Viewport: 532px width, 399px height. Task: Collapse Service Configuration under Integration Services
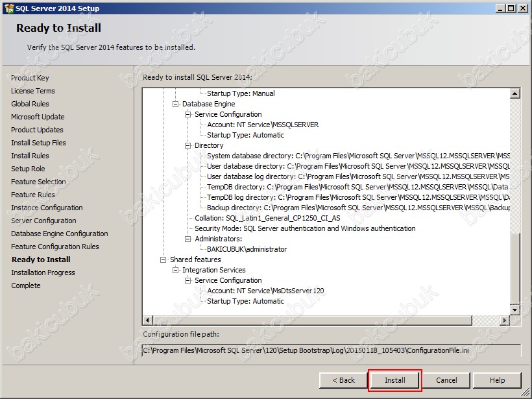pyautogui.click(x=187, y=280)
